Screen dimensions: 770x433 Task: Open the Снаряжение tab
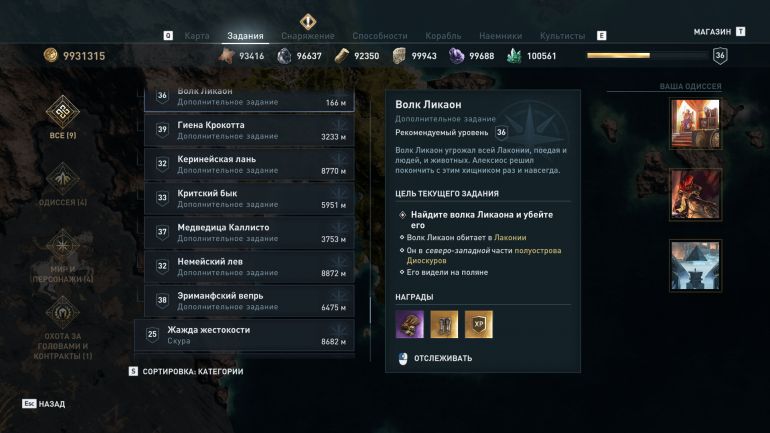point(308,35)
